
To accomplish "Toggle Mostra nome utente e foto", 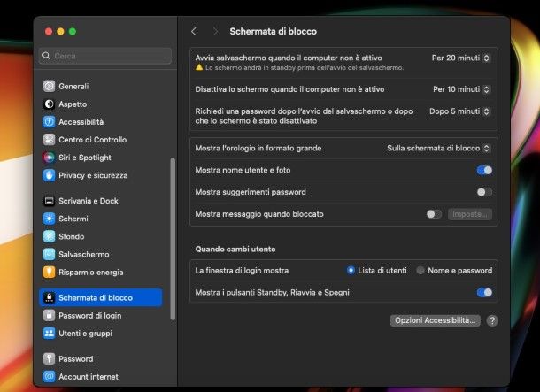I will (x=484, y=170).
